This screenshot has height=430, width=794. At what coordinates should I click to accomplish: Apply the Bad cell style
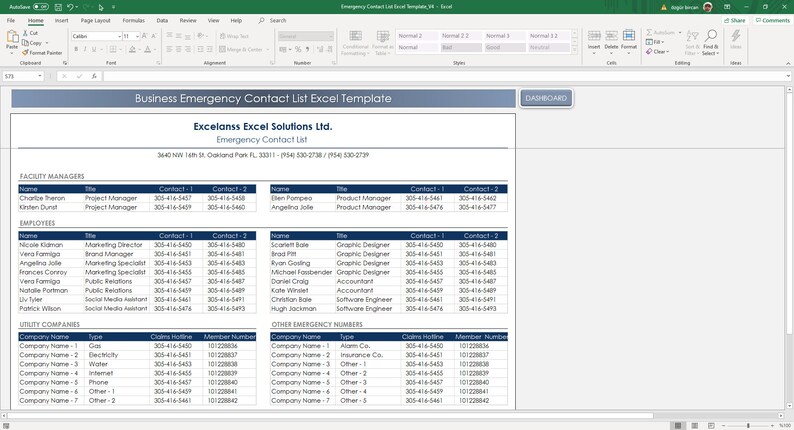click(x=460, y=48)
